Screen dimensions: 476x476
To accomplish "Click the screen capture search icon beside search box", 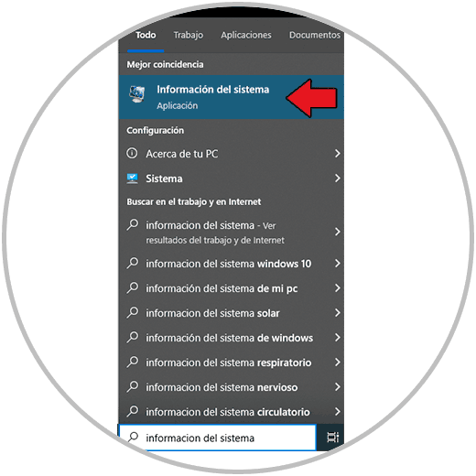I will (332, 437).
